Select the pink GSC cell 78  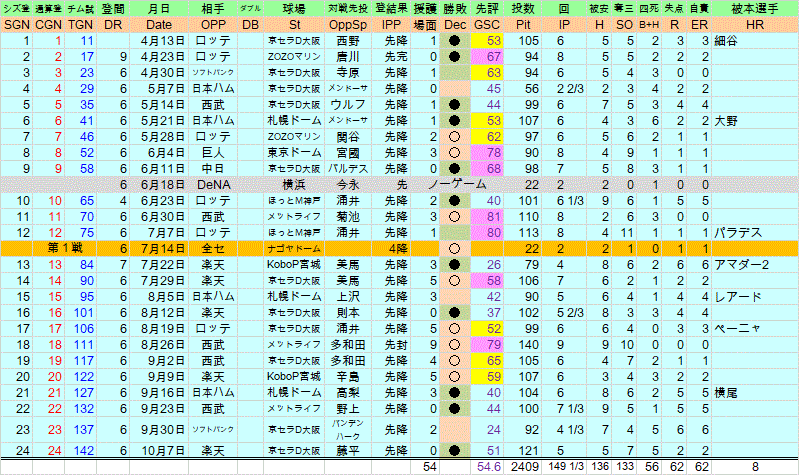[487, 153]
